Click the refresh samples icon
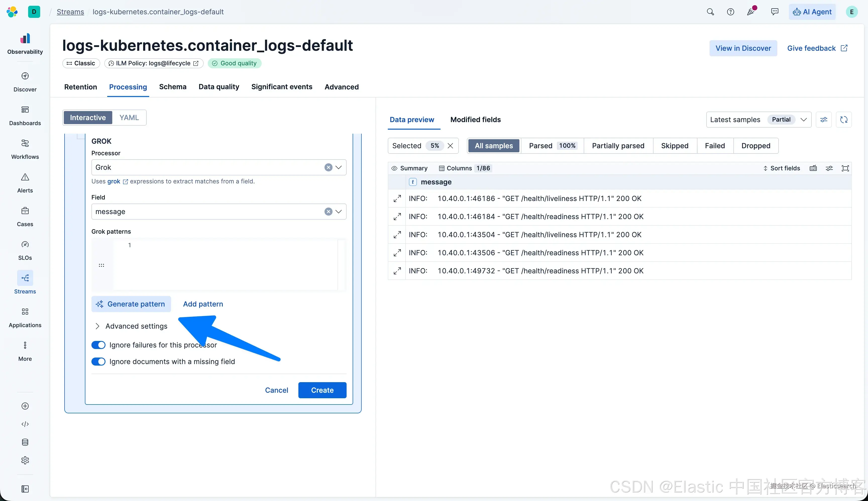 click(844, 119)
